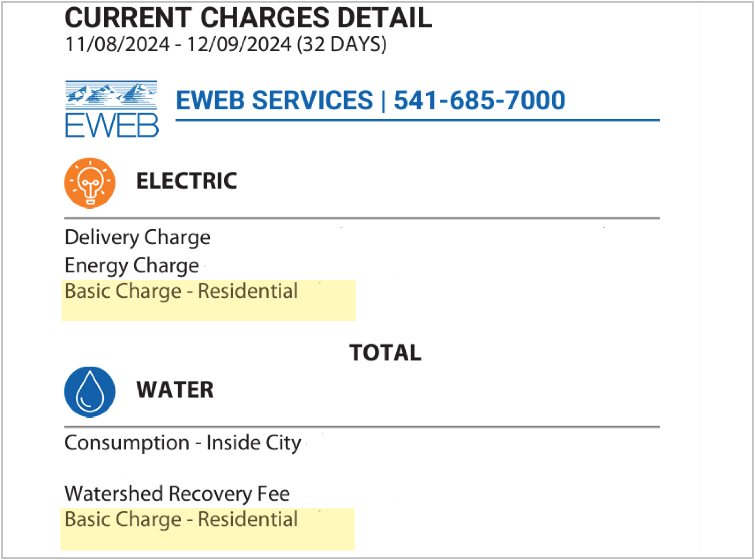This screenshot has height=560, width=755.
Task: Click the TOTAL label
Action: (x=385, y=352)
